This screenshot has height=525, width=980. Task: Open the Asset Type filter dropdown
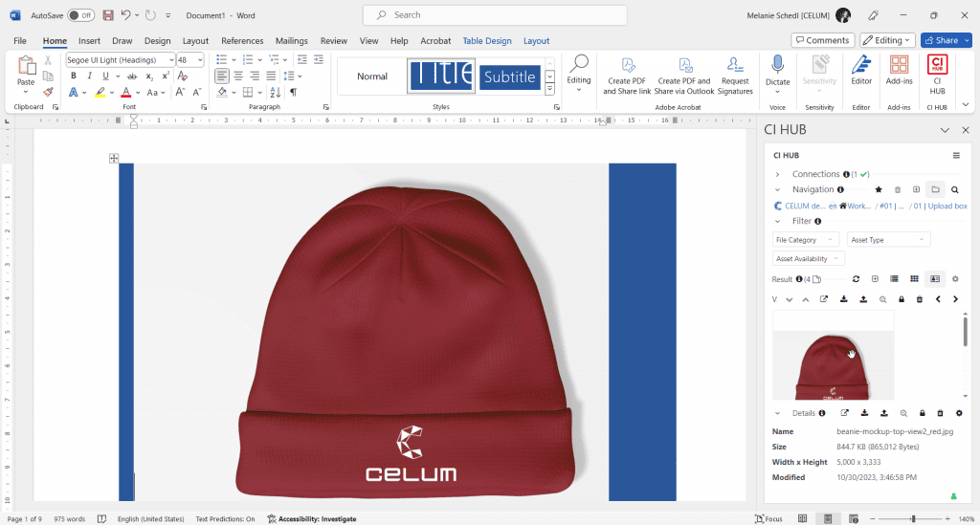tap(888, 240)
